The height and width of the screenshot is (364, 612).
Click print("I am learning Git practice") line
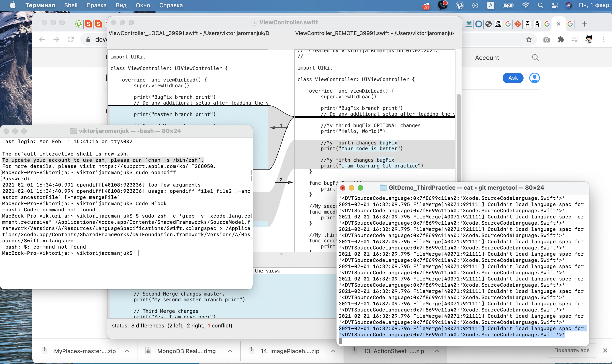(x=372, y=166)
